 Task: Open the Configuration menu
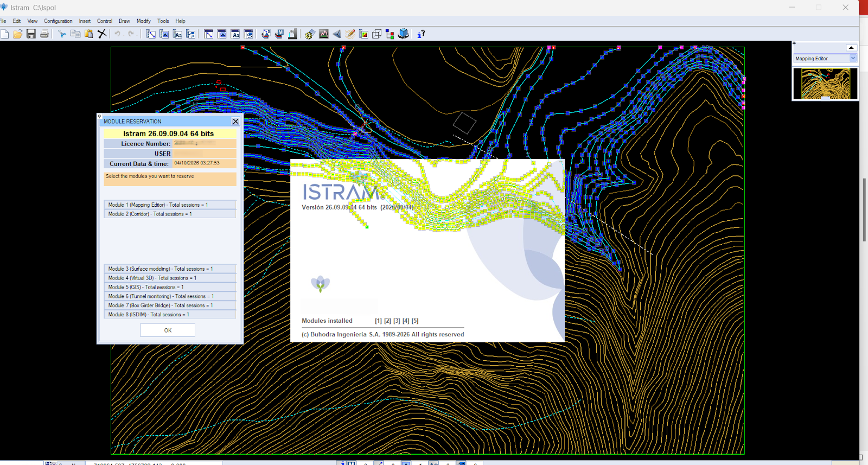click(x=58, y=21)
